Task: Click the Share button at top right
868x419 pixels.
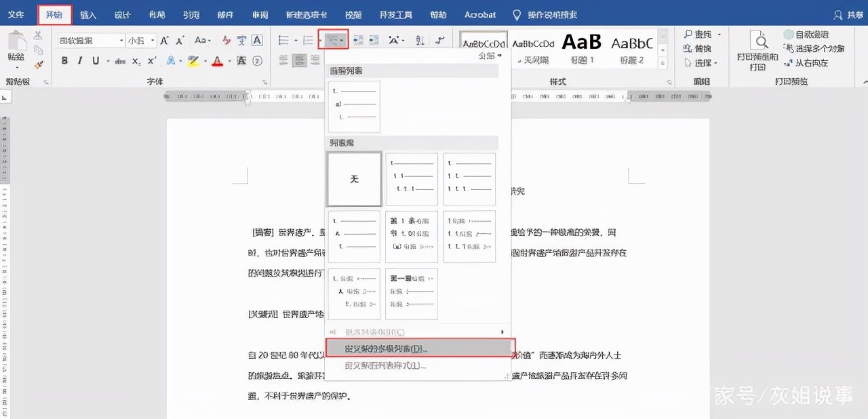Action: point(848,14)
